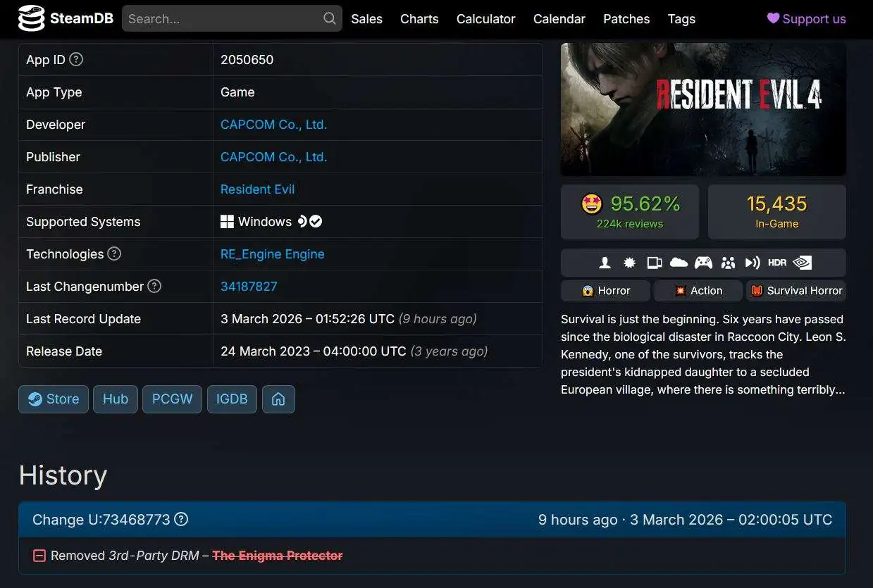873x588 pixels.
Task: Click the Technologies help question mark
Action: tap(114, 254)
